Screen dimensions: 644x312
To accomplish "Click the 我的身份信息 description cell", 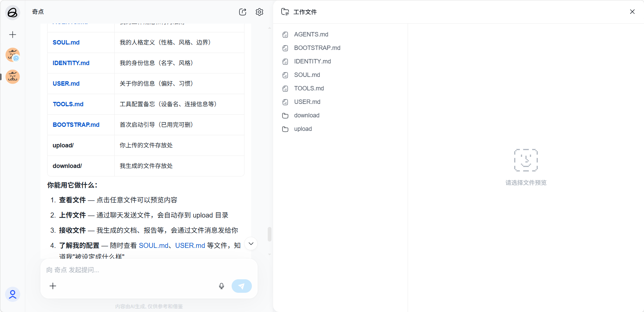I will pyautogui.click(x=179, y=63).
